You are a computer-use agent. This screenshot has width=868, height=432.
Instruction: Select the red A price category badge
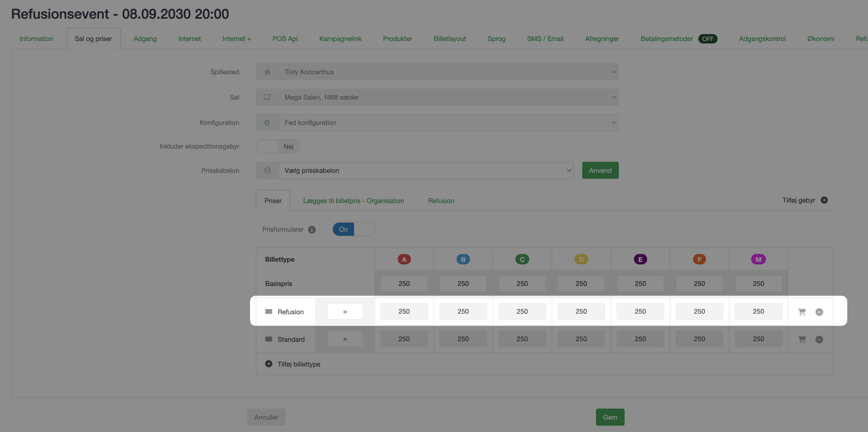(404, 259)
